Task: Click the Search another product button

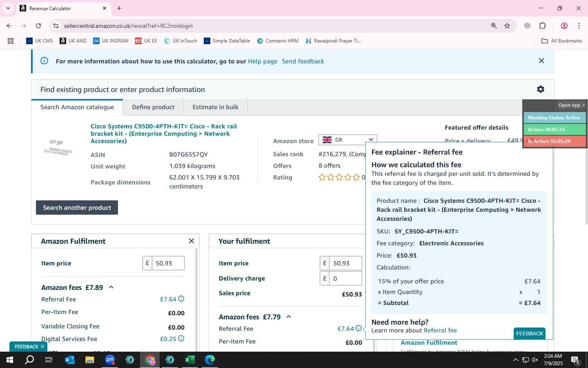Action: (77, 208)
